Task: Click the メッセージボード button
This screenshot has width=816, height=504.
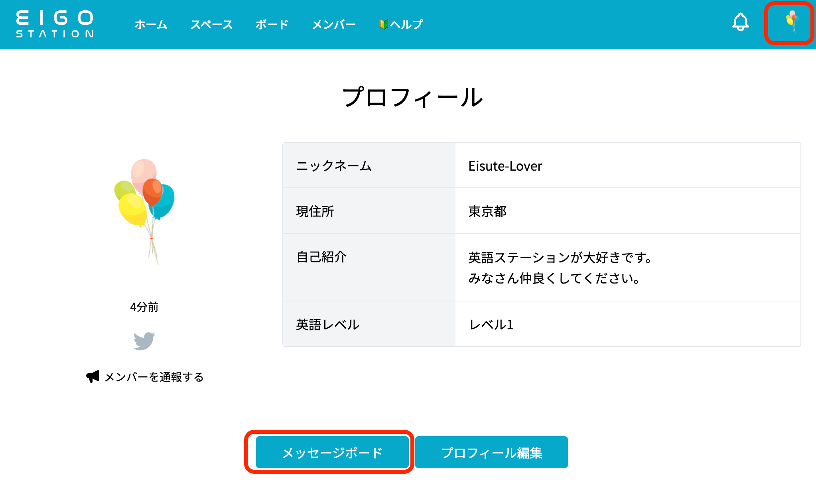Action: pos(331,452)
